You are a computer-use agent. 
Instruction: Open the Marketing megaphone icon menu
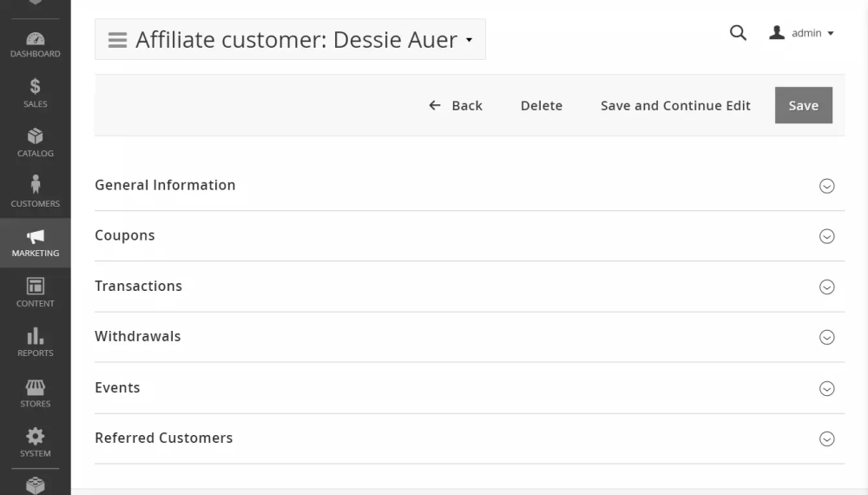tap(35, 237)
